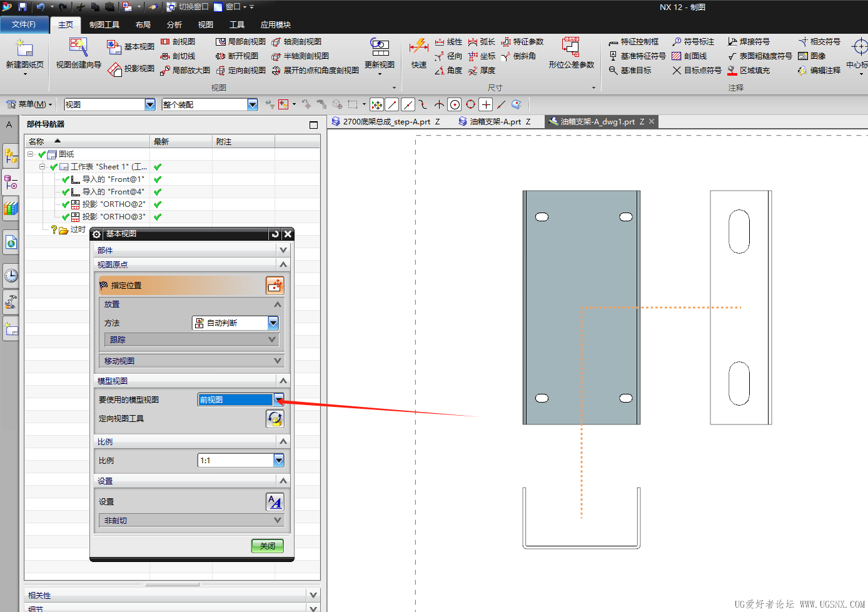Open the text Settings (设置) icon in dialog
Image resolution: width=868 pixels, height=612 pixels.
coord(275,502)
